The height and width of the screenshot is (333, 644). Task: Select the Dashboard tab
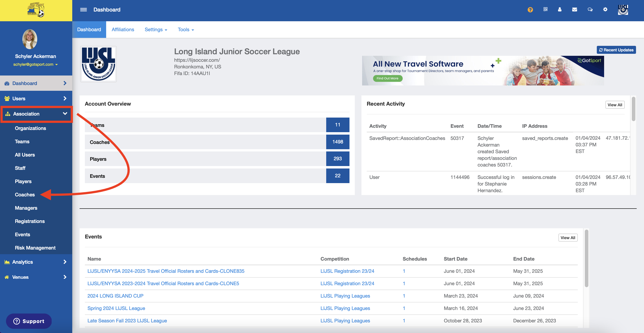tap(89, 29)
